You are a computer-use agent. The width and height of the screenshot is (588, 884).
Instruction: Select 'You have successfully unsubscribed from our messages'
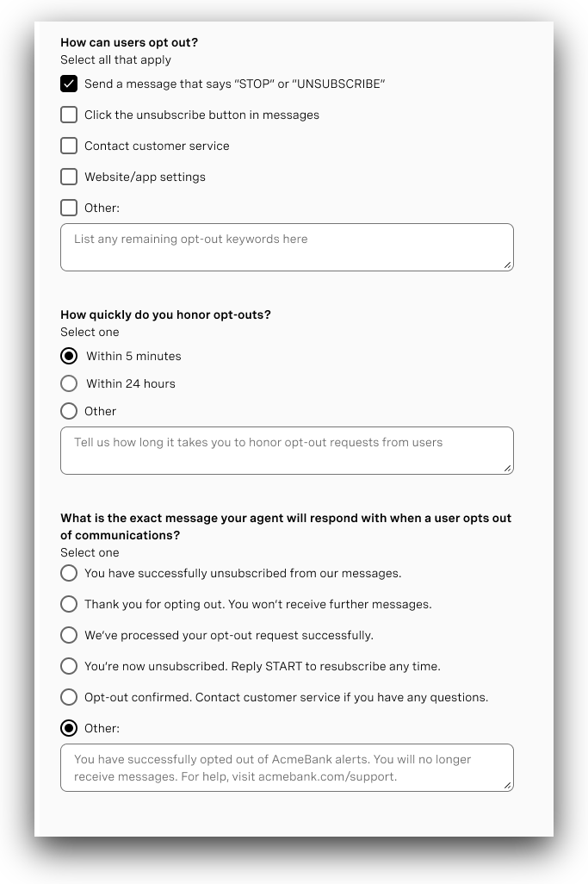point(69,573)
